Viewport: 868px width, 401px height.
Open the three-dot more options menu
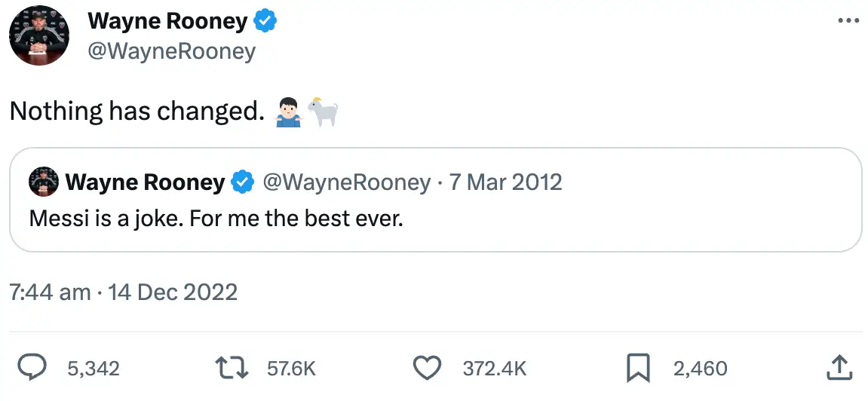pos(848,20)
